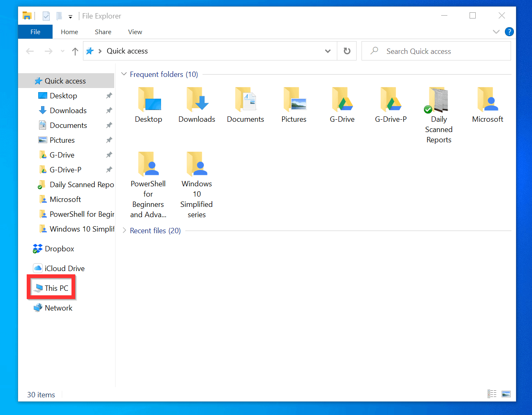
Task: Switch to the View ribbon tab
Action: 135,32
